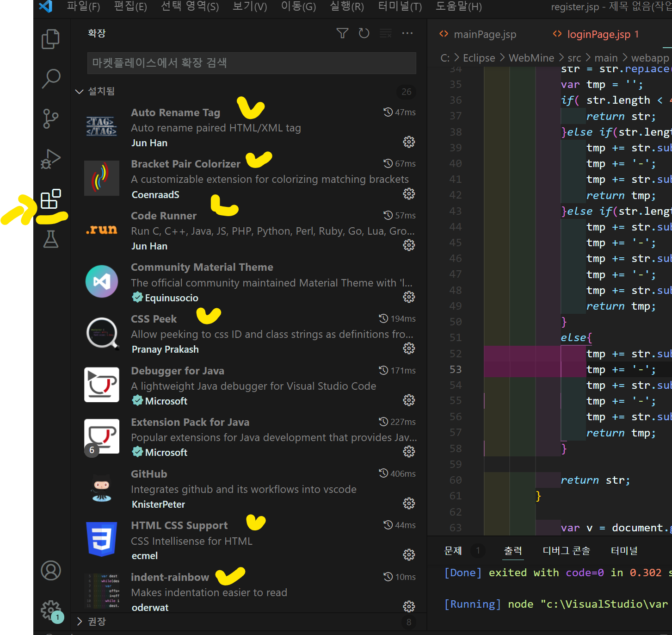The height and width of the screenshot is (635, 672).
Task: Open the Source Control view
Action: [x=50, y=118]
